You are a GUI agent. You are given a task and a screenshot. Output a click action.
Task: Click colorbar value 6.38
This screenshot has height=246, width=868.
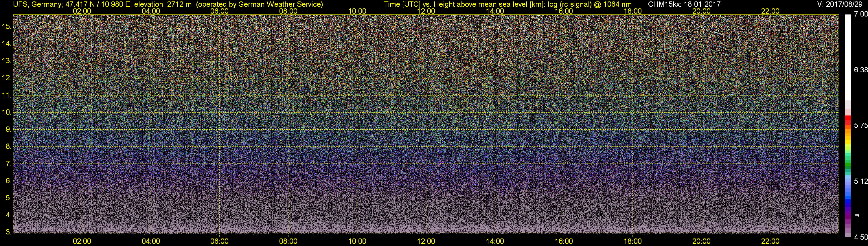tap(861, 70)
